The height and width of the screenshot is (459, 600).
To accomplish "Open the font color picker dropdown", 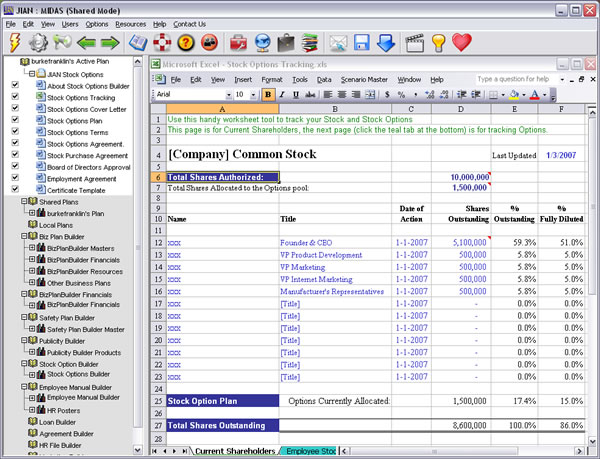I will [x=545, y=95].
